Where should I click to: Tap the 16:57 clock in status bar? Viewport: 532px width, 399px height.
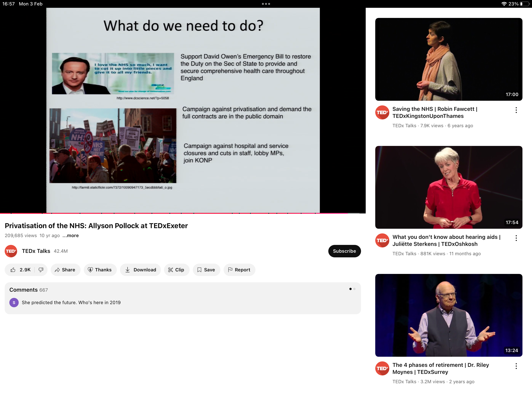click(9, 4)
